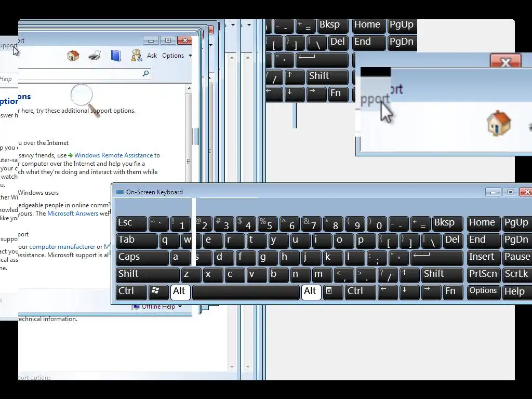Click scroll-up arrow of Help content scrollbar
This screenshot has height=399, width=532.
tap(189, 88)
